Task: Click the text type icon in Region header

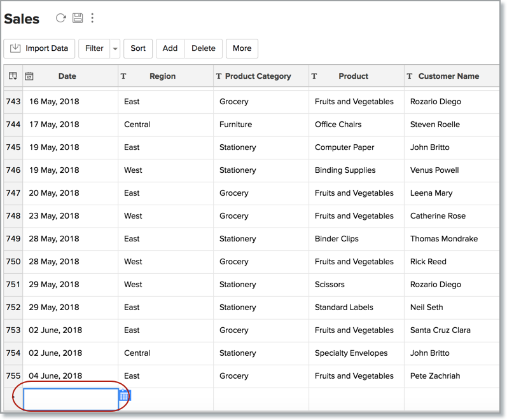Action: coord(123,76)
